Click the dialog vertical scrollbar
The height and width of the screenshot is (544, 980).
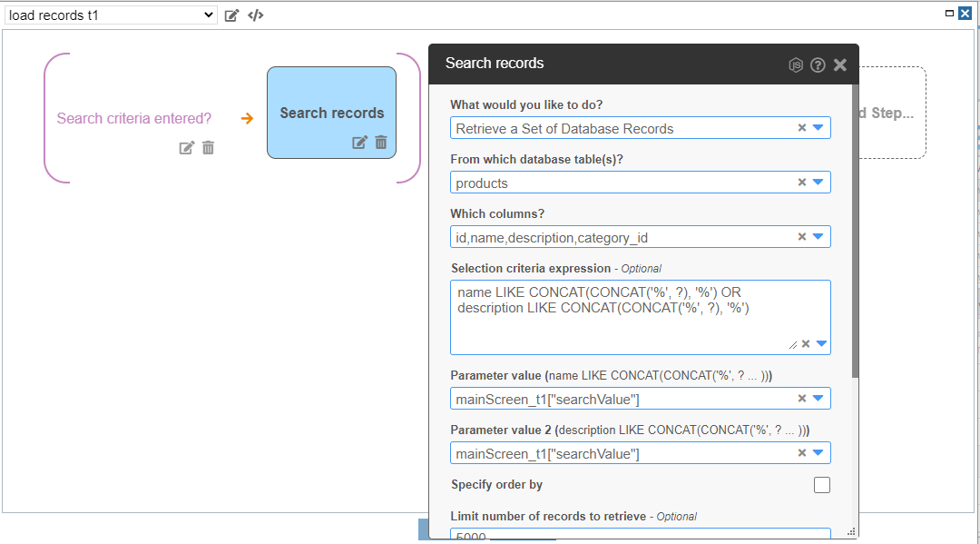855,232
